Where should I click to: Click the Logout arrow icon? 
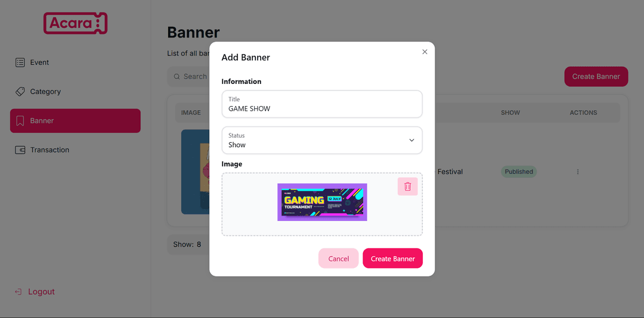pos(18,292)
